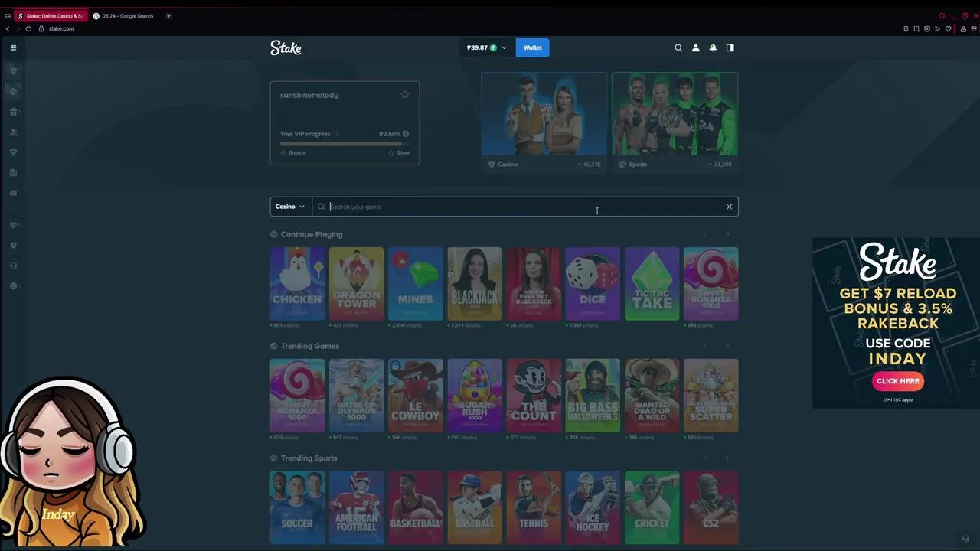980x551 pixels.
Task: Open the Blackjack live game
Action: coord(475,283)
